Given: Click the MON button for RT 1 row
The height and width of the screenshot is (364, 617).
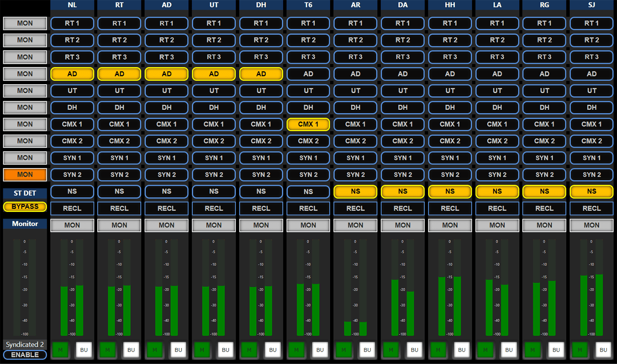Looking at the screenshot, I should (25, 23).
